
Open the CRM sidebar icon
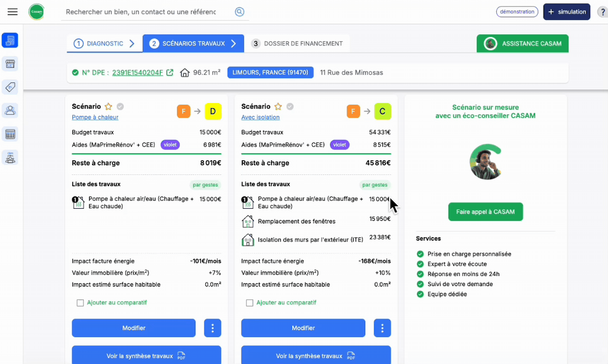pos(10,157)
